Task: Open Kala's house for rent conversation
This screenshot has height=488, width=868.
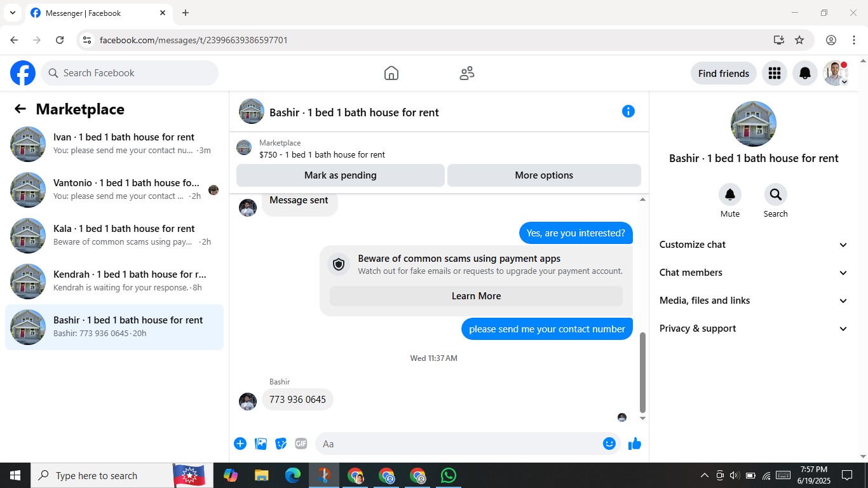Action: pos(114,236)
